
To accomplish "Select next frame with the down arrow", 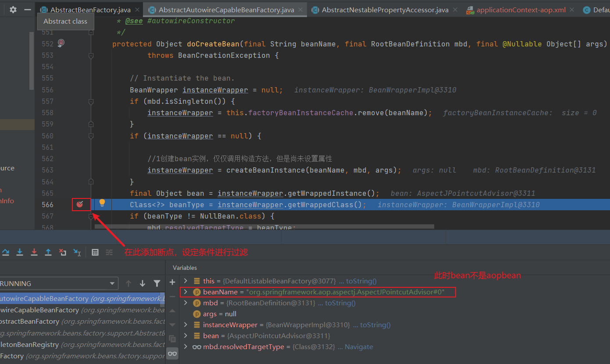I will (x=143, y=283).
